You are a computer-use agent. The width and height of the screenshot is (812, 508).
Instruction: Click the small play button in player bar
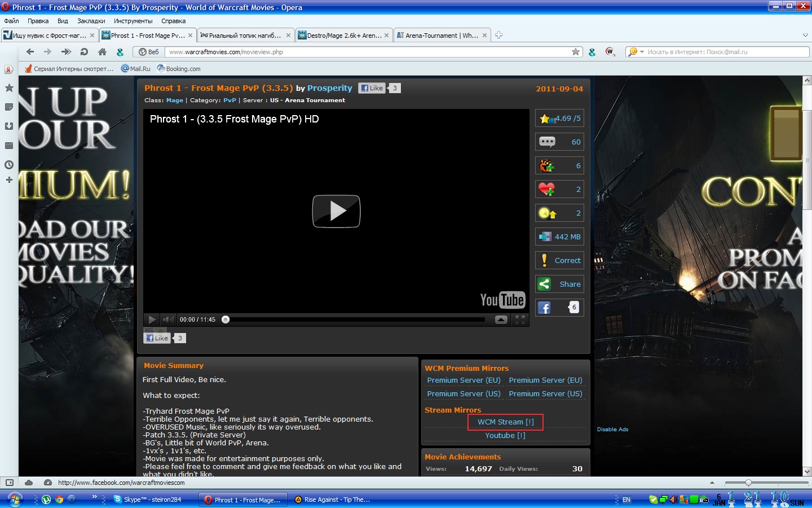(x=152, y=319)
